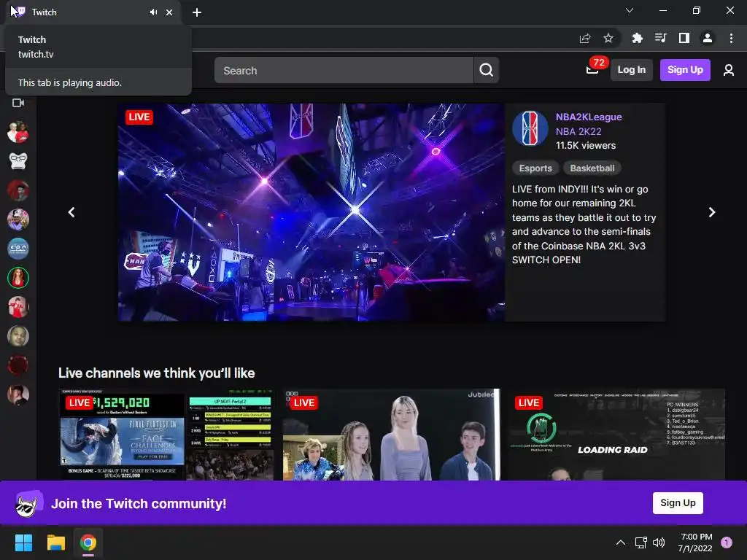Click the Twitch tab favicon
Screen dimensions: 747x560
point(20,12)
